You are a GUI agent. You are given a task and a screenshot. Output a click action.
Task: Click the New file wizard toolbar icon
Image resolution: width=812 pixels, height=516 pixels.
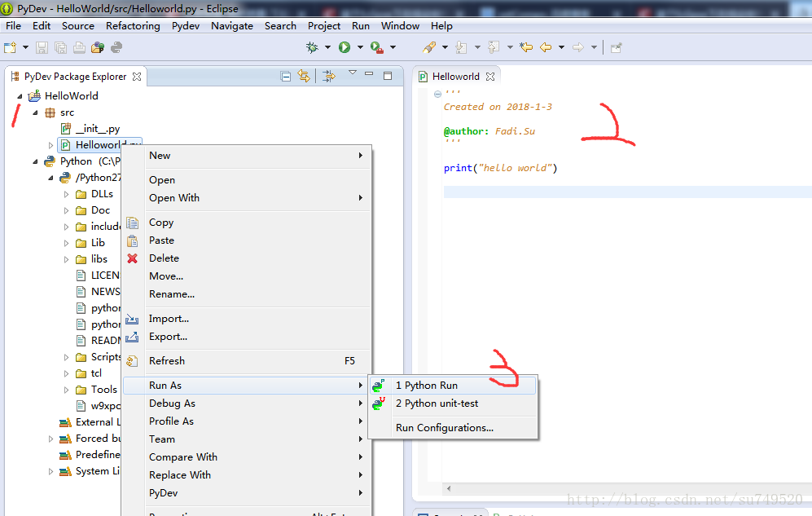(11, 47)
